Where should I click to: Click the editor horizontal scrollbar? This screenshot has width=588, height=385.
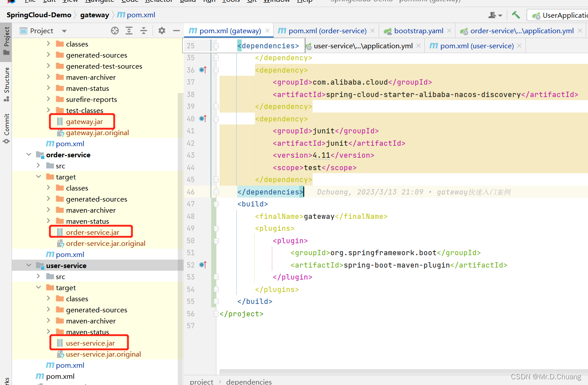(x=404, y=372)
